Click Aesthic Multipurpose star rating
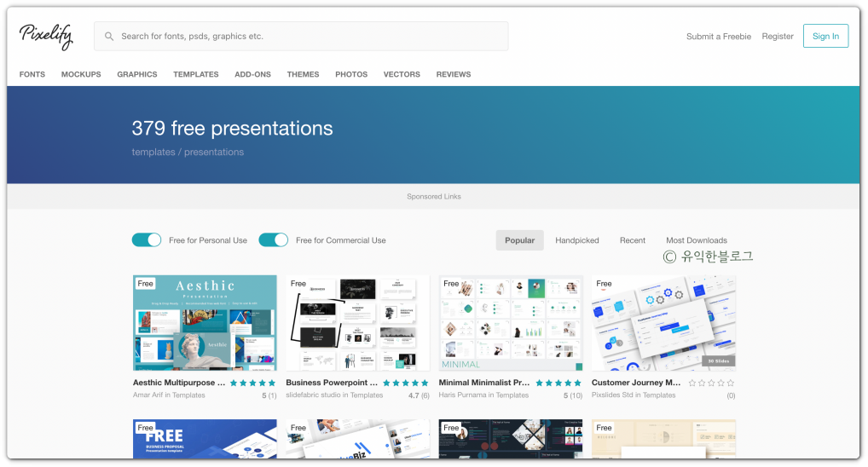The width and height of the screenshot is (868, 467). point(252,383)
